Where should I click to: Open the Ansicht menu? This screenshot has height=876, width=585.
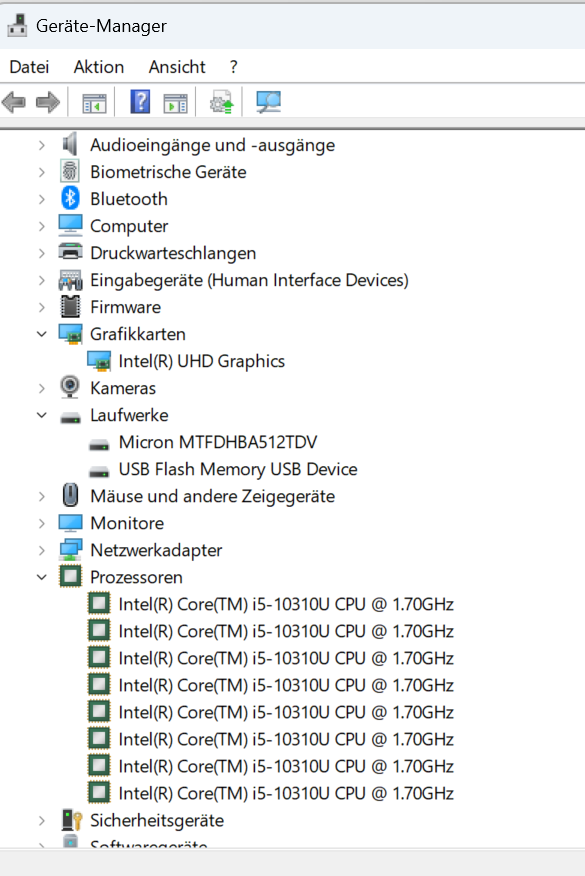(x=177, y=67)
